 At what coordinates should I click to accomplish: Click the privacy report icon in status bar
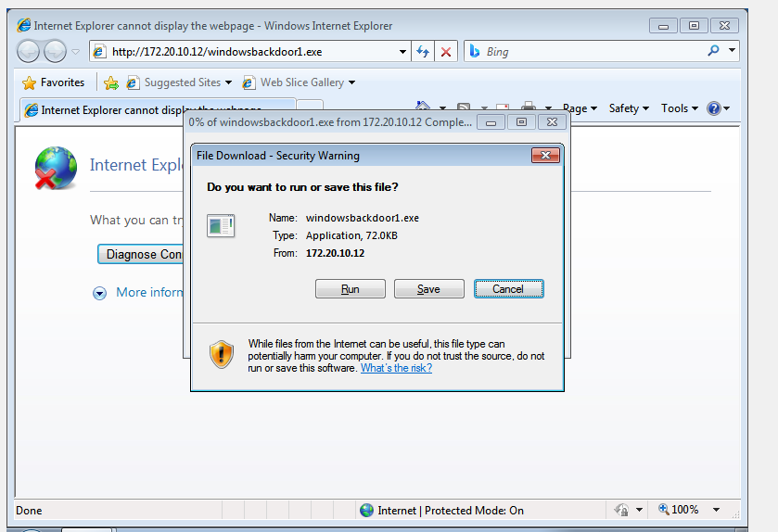click(x=621, y=510)
